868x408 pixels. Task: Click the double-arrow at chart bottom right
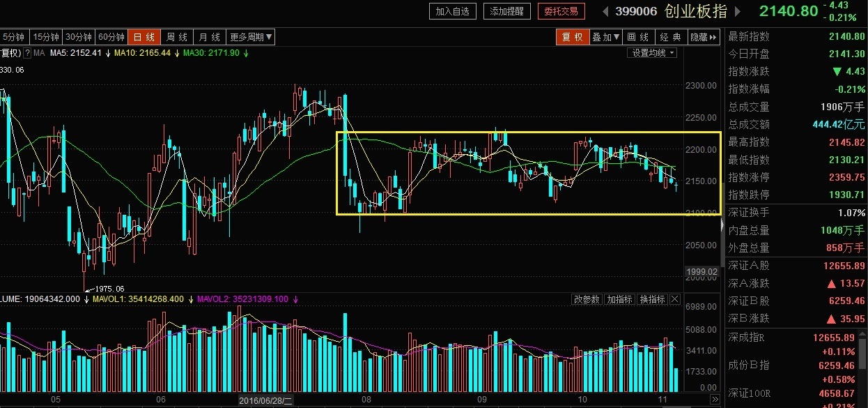(x=714, y=399)
